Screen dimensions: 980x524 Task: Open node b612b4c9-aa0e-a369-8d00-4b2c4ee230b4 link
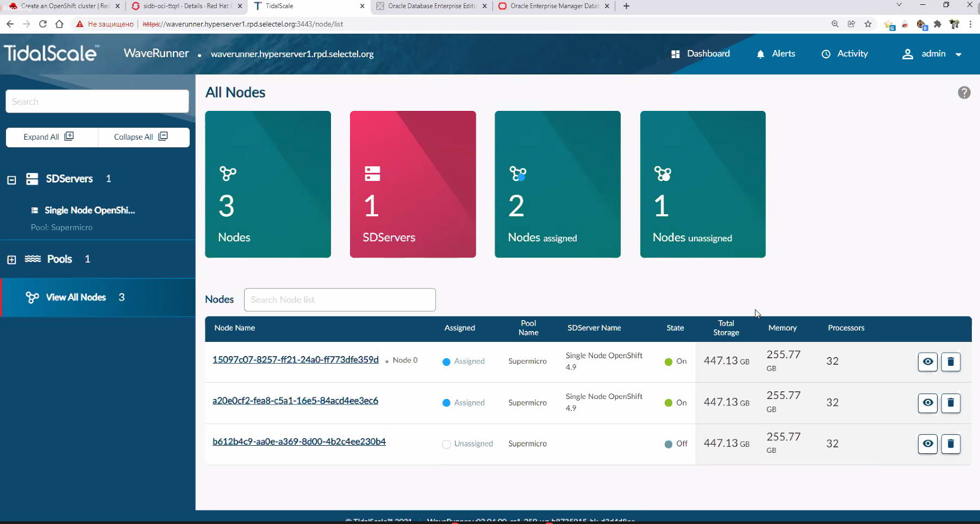(x=299, y=441)
